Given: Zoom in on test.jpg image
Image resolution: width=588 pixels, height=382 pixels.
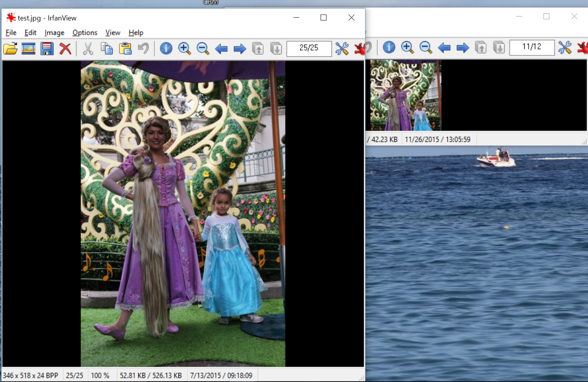Looking at the screenshot, I should [184, 49].
